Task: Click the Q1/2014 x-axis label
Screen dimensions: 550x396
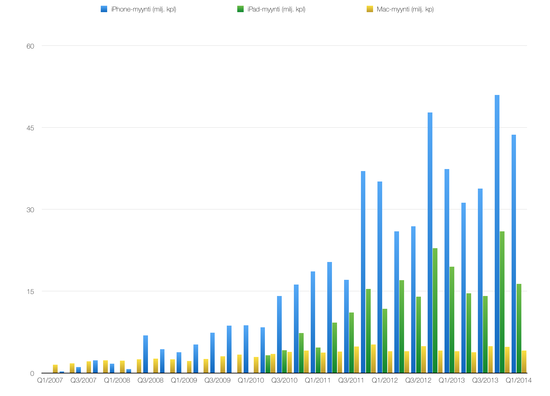Action: [x=518, y=380]
